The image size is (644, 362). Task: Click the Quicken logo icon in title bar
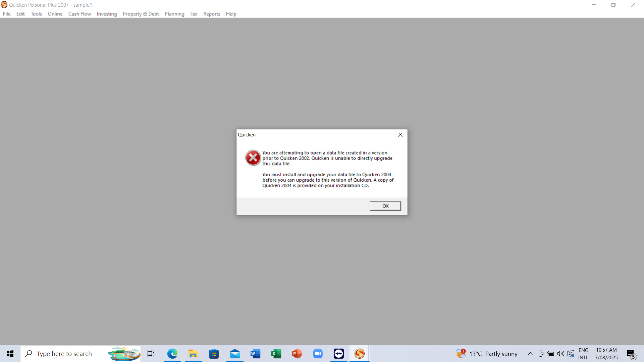4,5
